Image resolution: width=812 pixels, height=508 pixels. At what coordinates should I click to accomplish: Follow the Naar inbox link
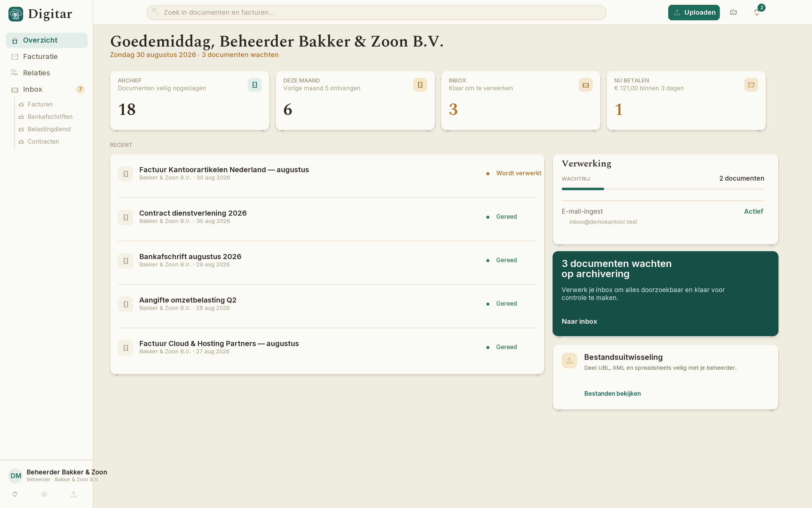click(x=579, y=321)
